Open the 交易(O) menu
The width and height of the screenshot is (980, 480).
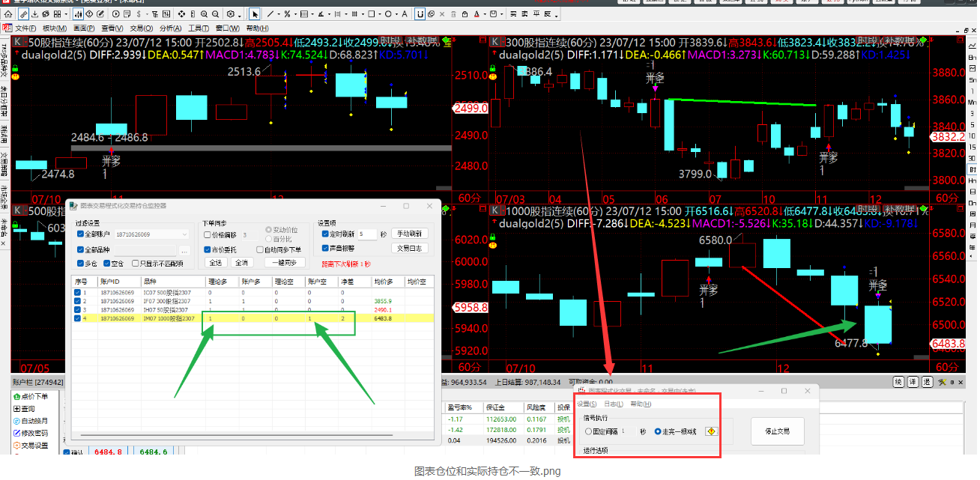tap(142, 28)
